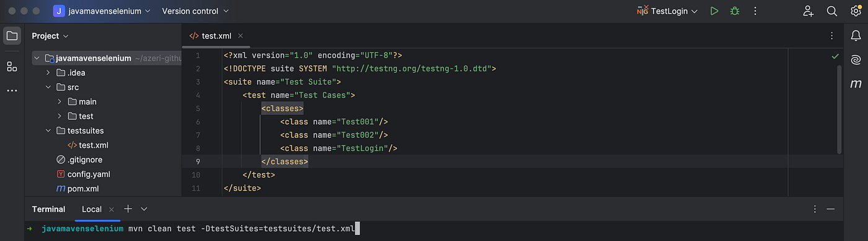The width and height of the screenshot is (868, 241).
Task: Collapse the javamavenselenium root folder
Action: (37, 58)
